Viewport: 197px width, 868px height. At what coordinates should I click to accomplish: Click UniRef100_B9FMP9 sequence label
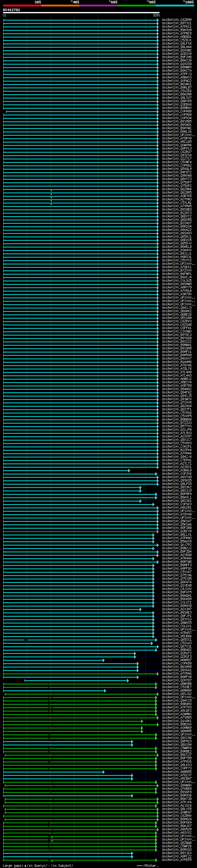click(177, 494)
